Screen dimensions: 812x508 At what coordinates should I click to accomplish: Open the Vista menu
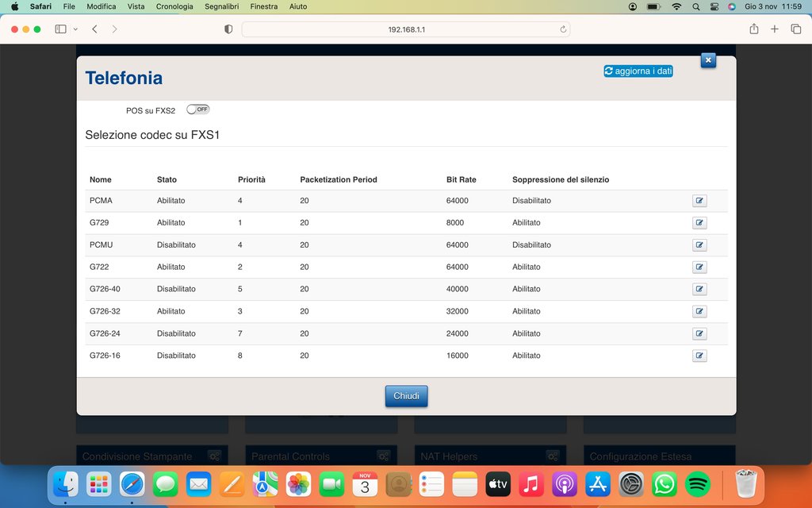tap(136, 6)
